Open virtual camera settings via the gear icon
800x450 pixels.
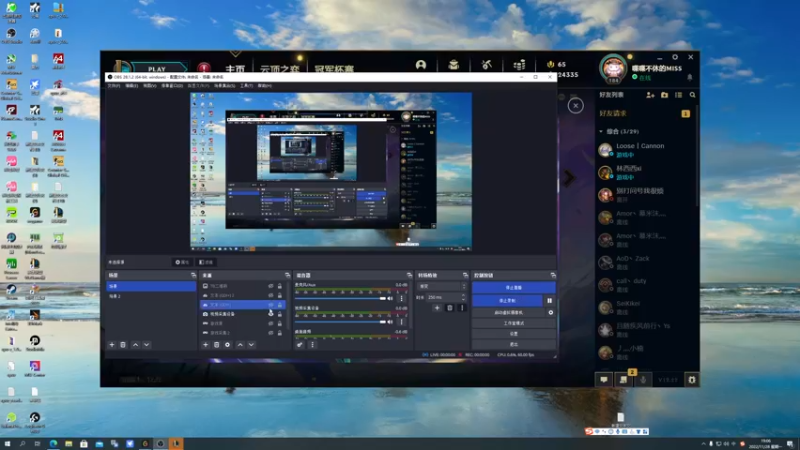point(551,312)
